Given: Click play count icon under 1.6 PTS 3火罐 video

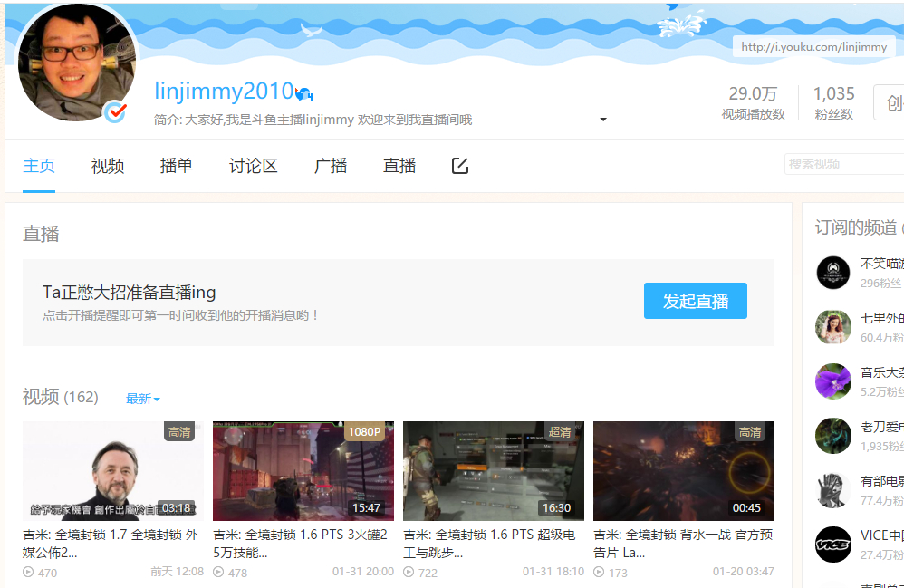Looking at the screenshot, I should coord(218,573).
